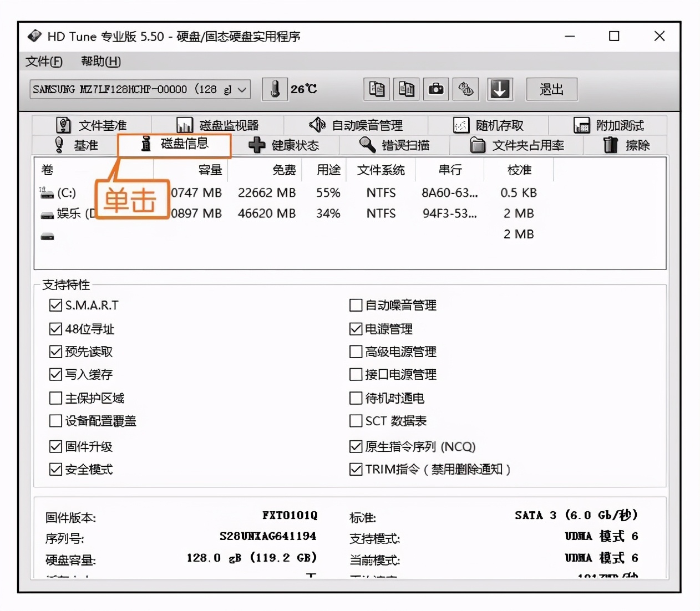Click the 免费 column header
700x611 pixels.
tap(265, 170)
